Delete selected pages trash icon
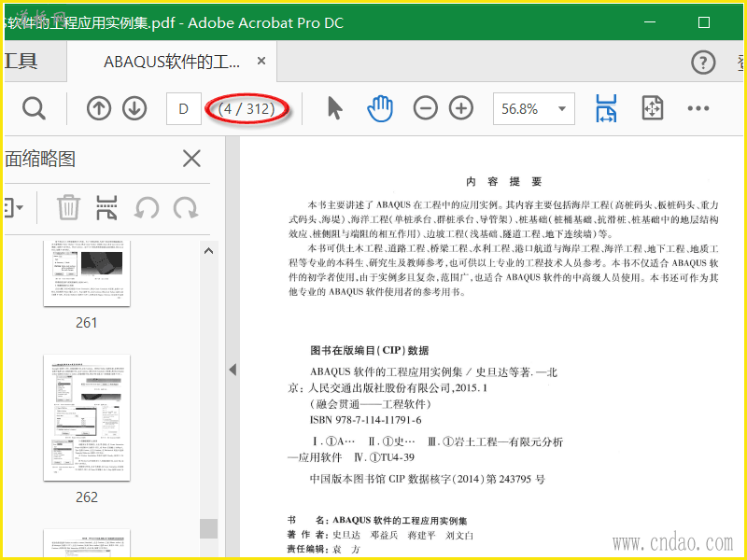 (68, 207)
